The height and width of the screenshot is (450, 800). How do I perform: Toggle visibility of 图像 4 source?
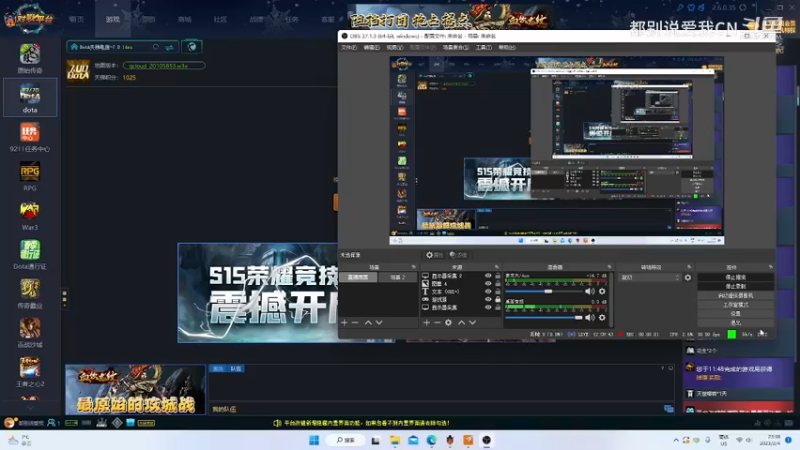point(488,284)
